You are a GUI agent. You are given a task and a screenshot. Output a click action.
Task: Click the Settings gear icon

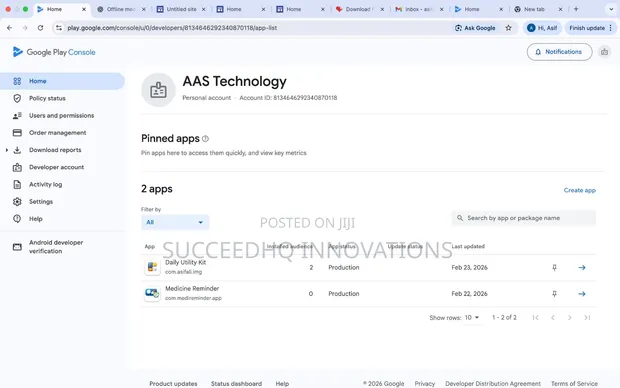pyautogui.click(x=17, y=202)
